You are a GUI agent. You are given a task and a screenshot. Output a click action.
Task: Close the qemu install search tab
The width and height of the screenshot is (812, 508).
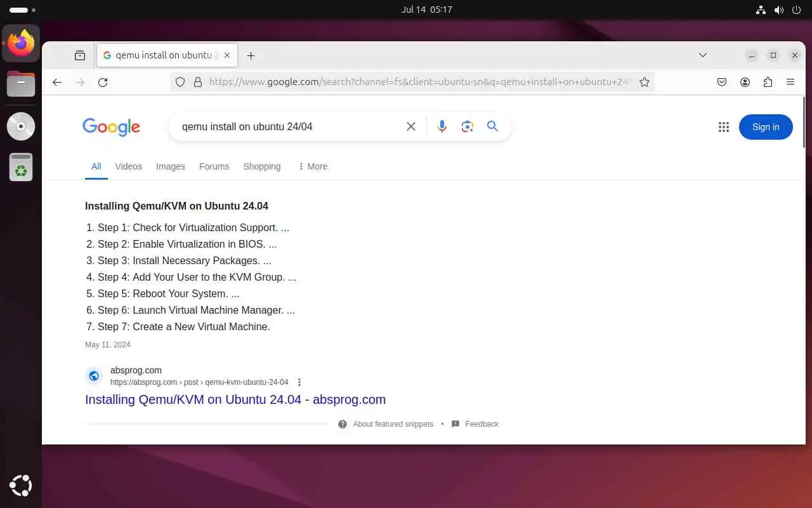(x=228, y=55)
